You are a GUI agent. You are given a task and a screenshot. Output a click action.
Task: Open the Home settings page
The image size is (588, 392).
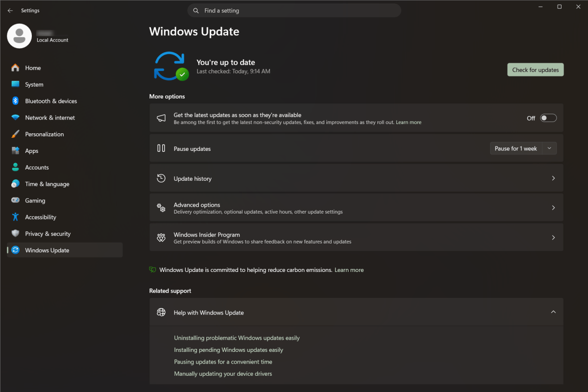point(65,68)
